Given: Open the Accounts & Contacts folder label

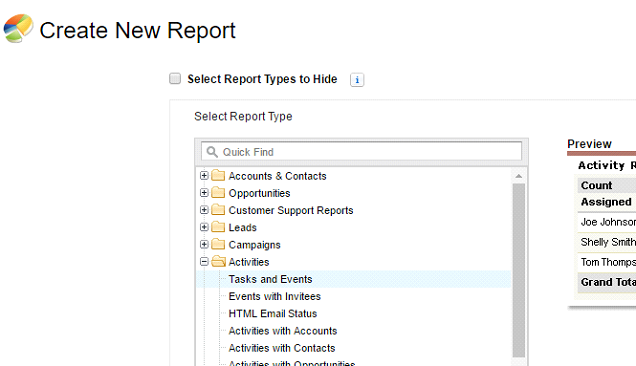Looking at the screenshot, I should [277, 176].
